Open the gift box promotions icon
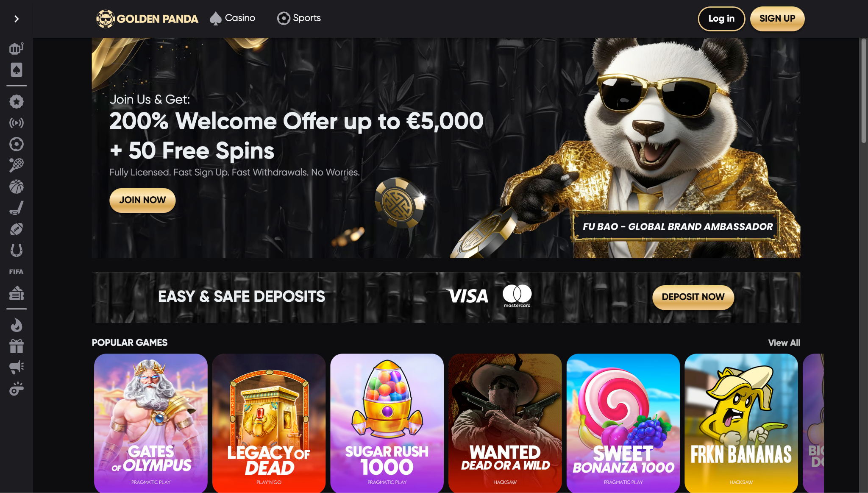Image resolution: width=868 pixels, height=493 pixels. [x=17, y=346]
